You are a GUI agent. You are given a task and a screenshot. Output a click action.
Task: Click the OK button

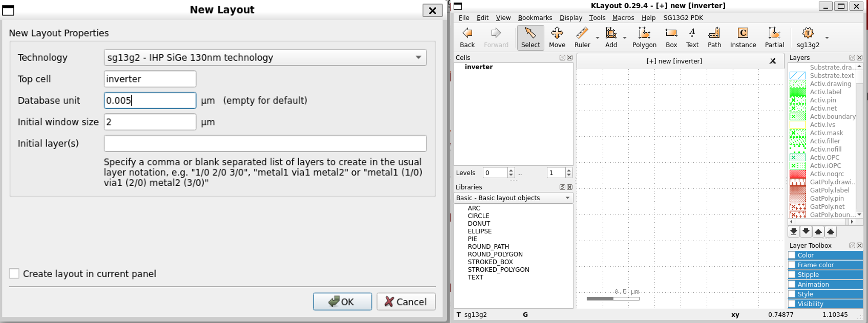click(x=342, y=301)
